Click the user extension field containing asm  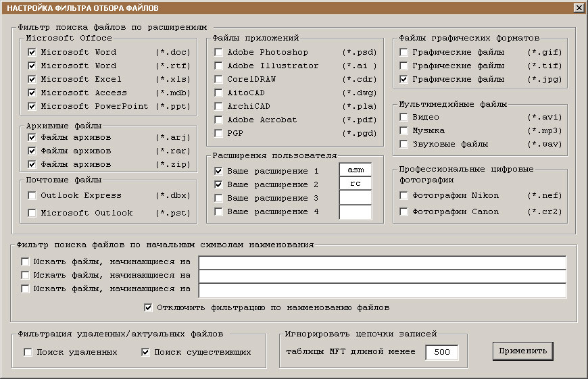tap(355, 171)
